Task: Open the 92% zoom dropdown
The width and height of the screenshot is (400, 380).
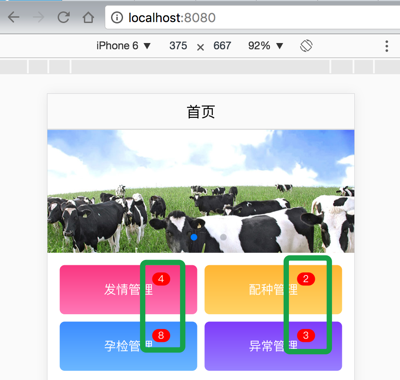Action: click(266, 46)
